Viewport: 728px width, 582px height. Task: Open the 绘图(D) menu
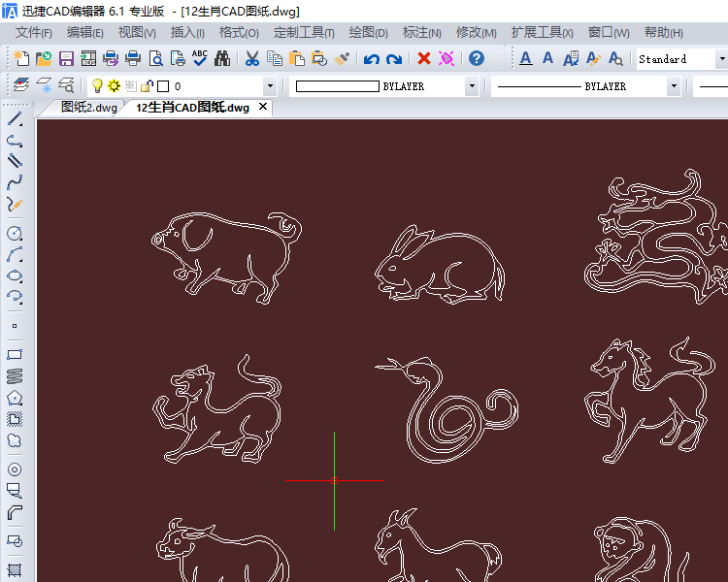368,32
